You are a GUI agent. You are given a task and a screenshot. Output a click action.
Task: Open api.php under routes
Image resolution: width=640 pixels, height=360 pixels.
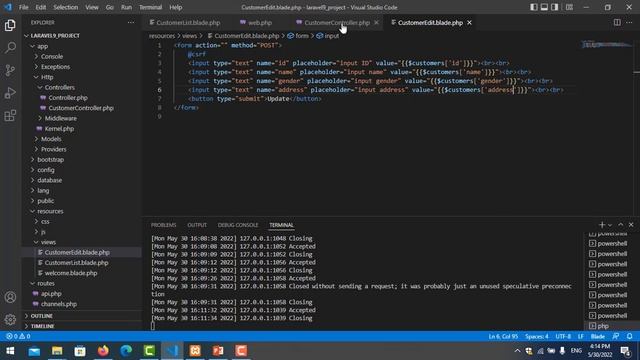pos(51,293)
